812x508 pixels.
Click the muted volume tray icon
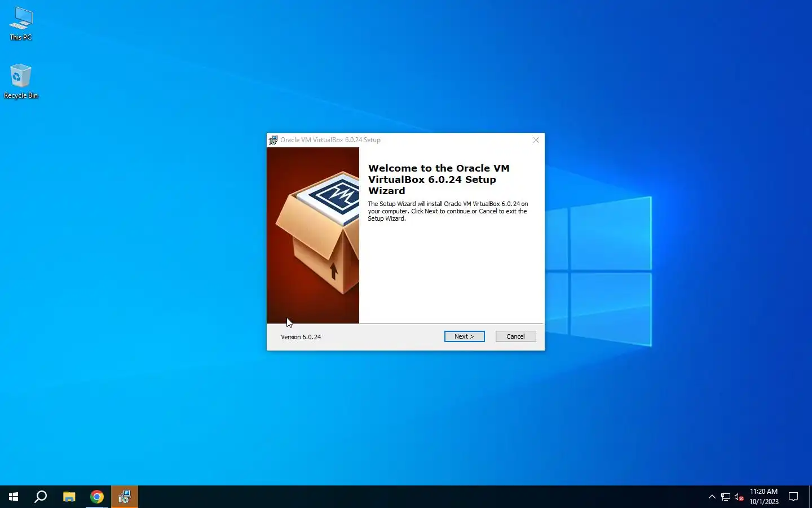(x=739, y=497)
